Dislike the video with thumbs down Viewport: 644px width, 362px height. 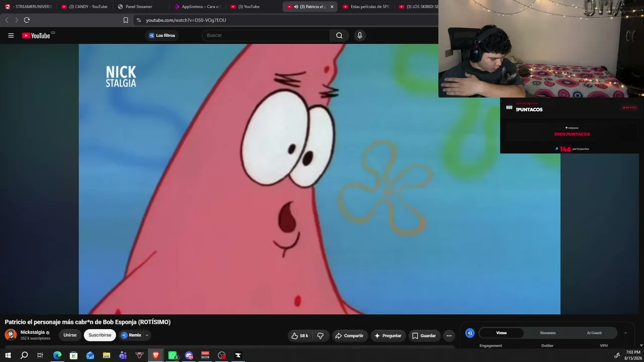coord(320,336)
